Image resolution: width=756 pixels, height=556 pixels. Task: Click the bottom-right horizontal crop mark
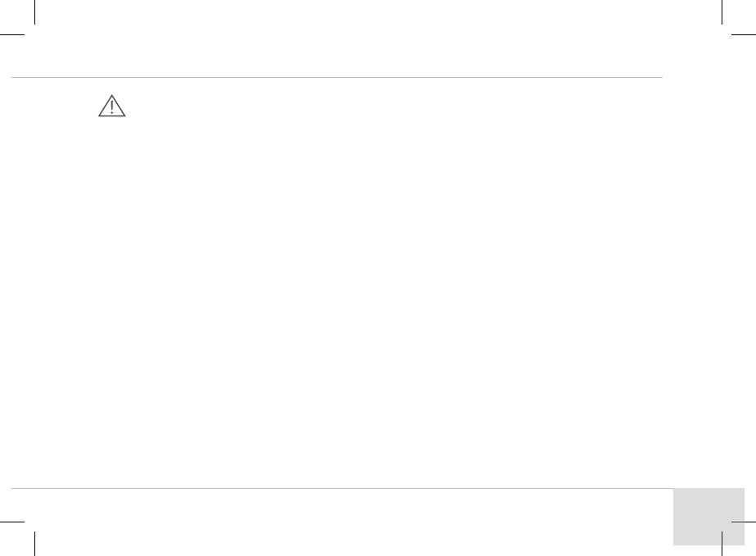(744, 521)
